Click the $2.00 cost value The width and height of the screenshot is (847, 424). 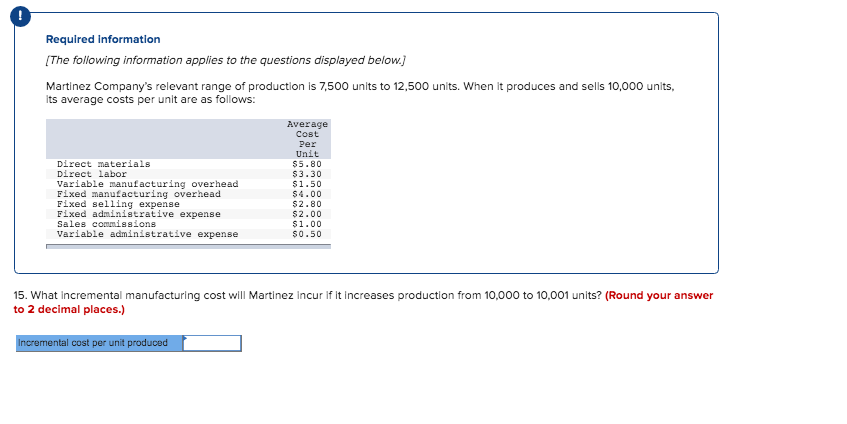(x=307, y=214)
